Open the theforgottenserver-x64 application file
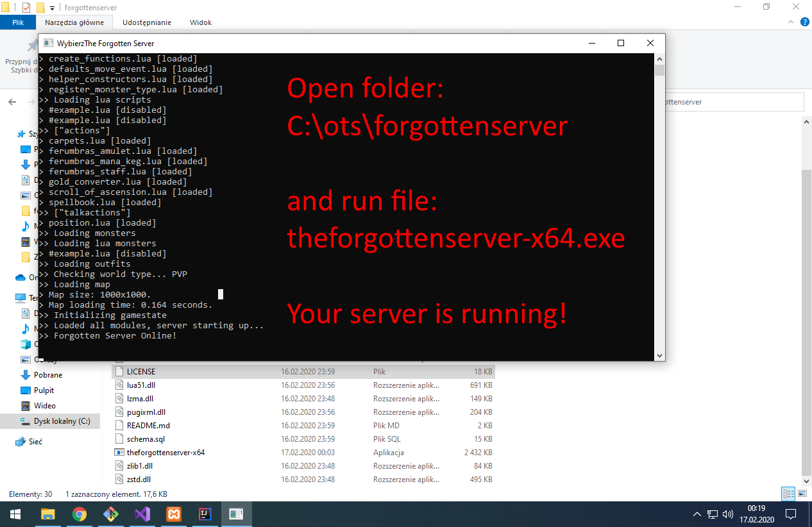Image resolution: width=812 pixels, height=527 pixels. pos(165,453)
